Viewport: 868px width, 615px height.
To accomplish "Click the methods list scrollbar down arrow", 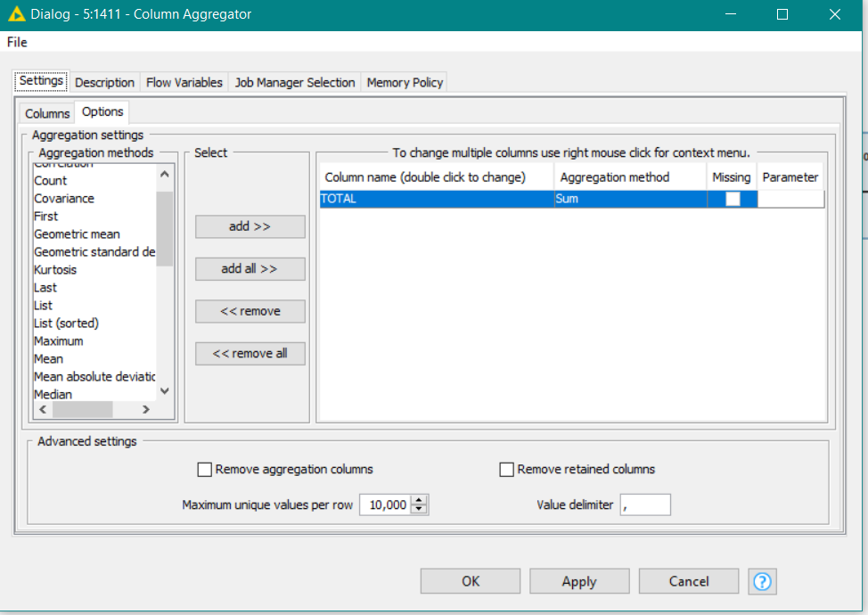I will click(x=163, y=390).
